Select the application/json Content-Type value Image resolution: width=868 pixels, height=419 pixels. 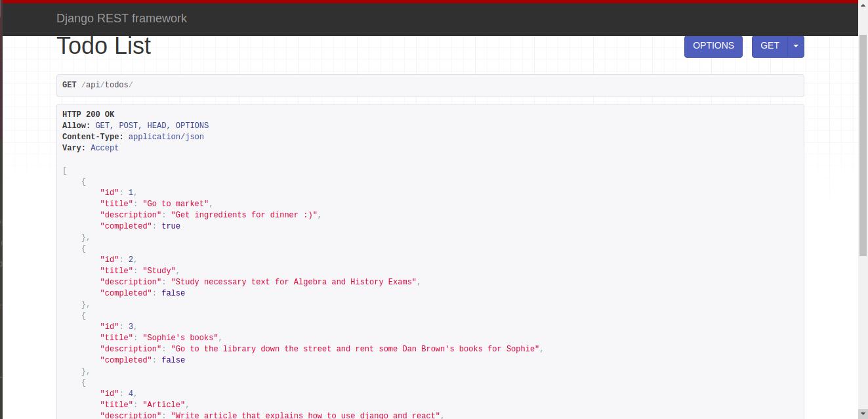(x=166, y=137)
